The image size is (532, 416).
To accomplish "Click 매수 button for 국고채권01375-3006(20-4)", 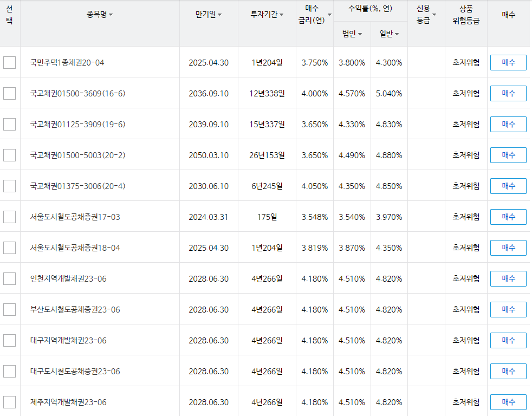I will (x=508, y=186).
